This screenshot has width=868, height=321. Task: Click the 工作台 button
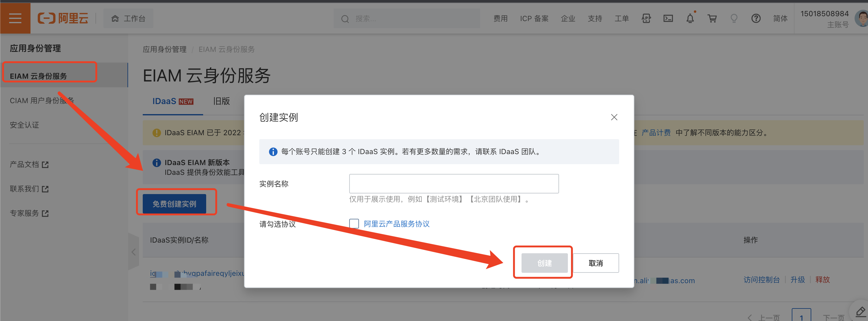click(x=128, y=18)
